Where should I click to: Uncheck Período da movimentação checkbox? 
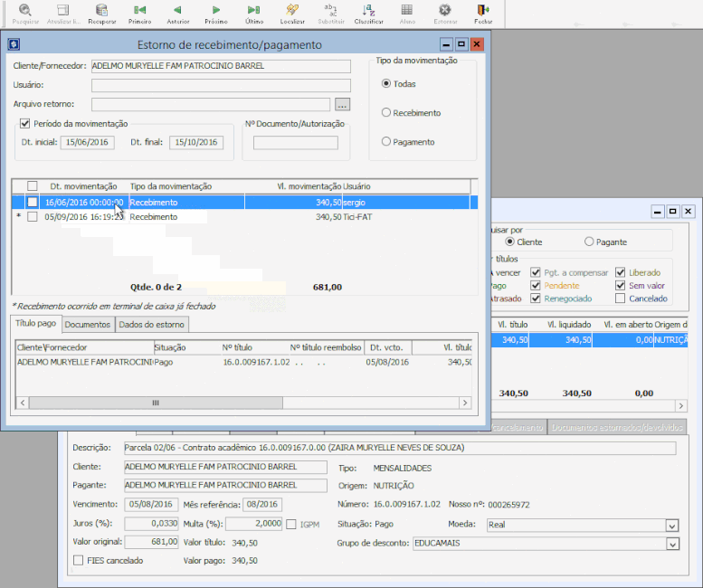coord(25,124)
